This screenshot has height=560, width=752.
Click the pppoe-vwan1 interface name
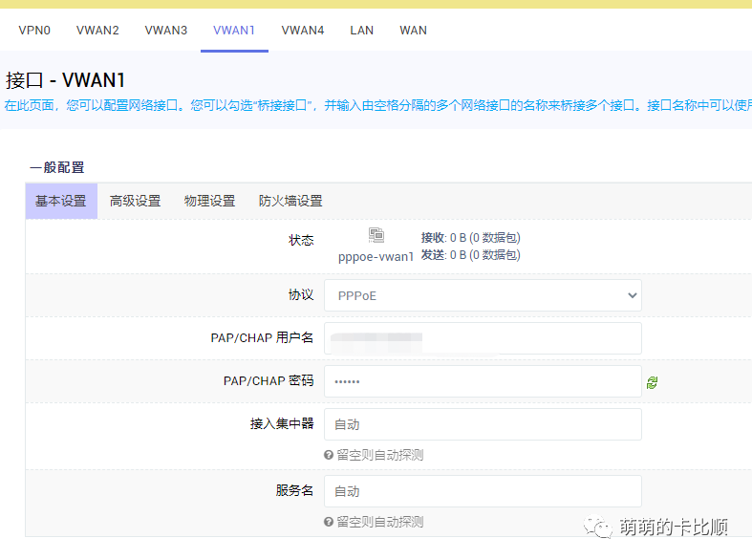376,257
